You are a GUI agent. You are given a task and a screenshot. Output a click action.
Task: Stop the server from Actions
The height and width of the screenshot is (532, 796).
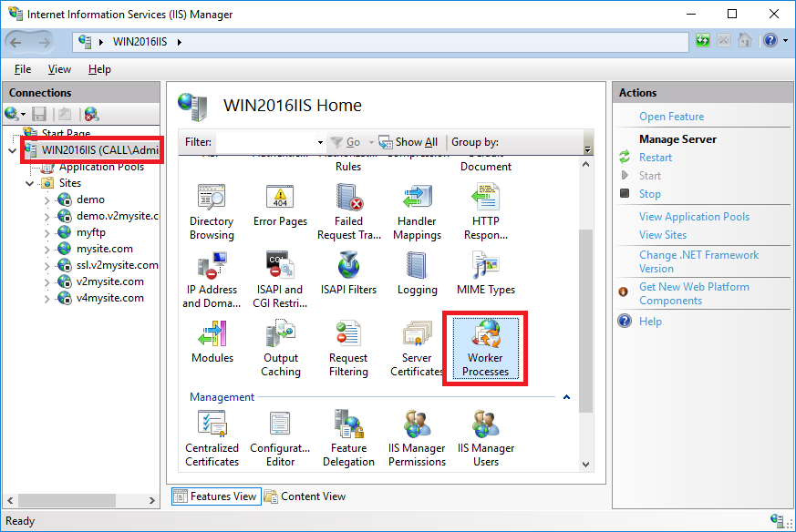(650, 194)
